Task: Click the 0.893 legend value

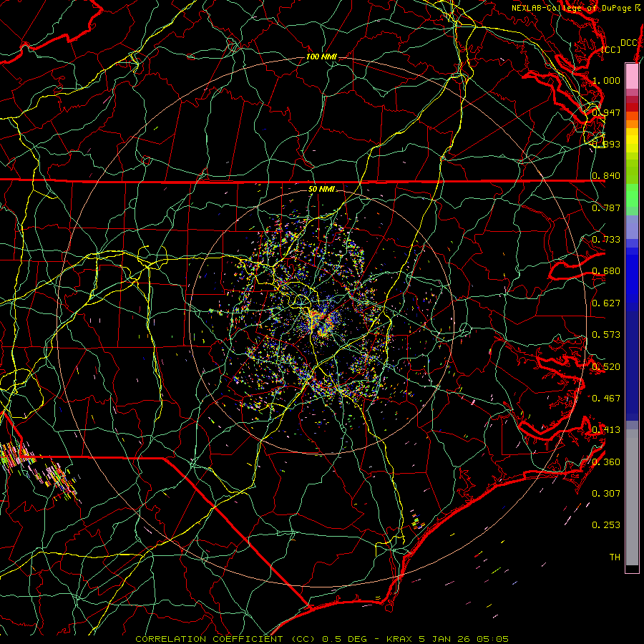Action: (606, 144)
